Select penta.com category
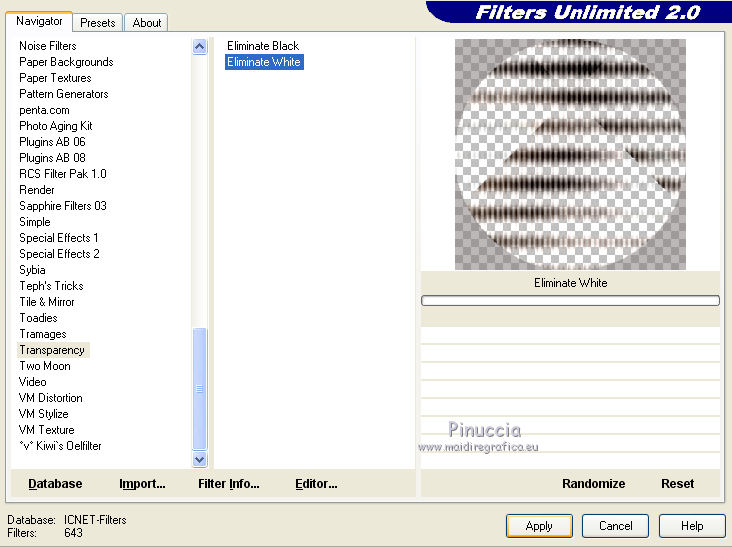Screen dimensions: 732x547 click(44, 110)
